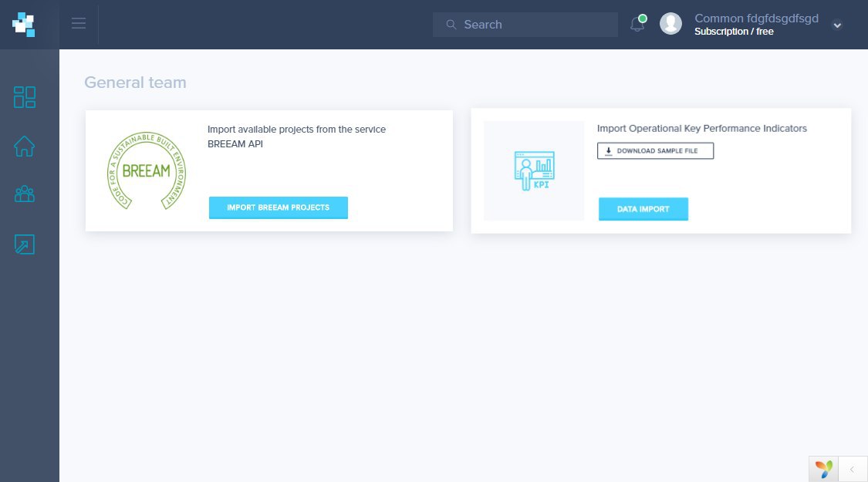Expand the user account dropdown chevron
This screenshot has width=868, height=482.
coord(837,25)
